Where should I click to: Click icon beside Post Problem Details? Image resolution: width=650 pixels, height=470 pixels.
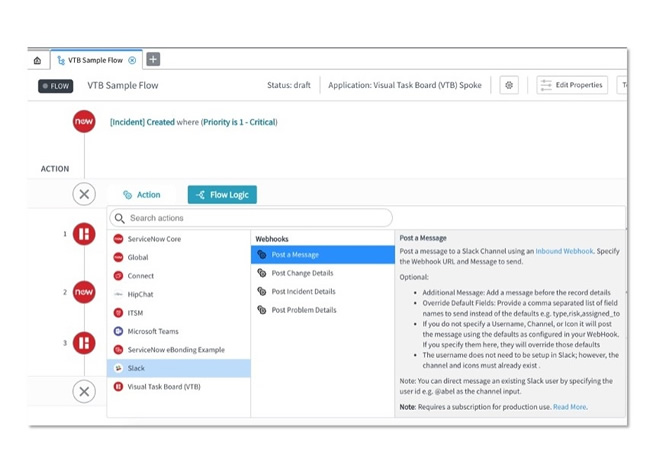tap(262, 310)
